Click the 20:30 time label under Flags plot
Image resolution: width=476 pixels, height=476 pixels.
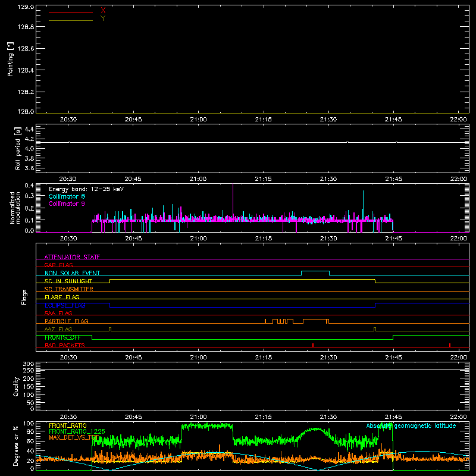(68, 358)
